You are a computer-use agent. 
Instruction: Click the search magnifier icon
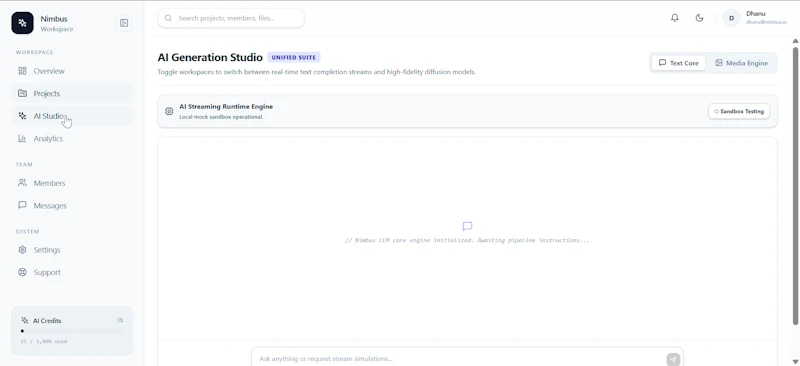pyautogui.click(x=169, y=18)
